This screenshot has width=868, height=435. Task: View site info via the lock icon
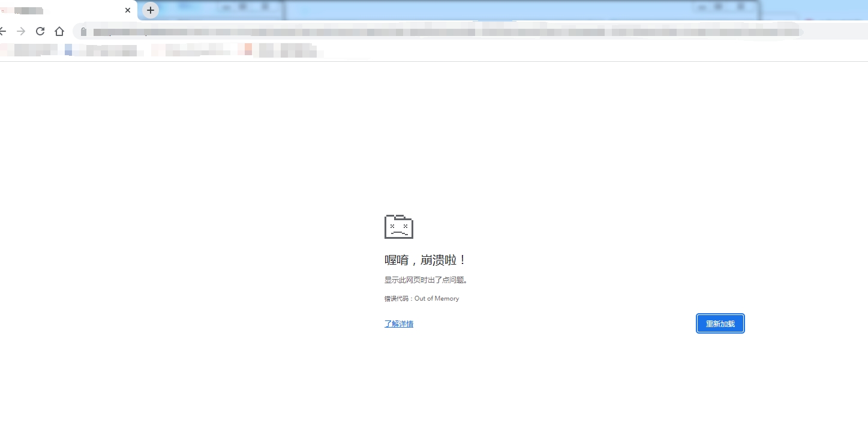pyautogui.click(x=84, y=32)
